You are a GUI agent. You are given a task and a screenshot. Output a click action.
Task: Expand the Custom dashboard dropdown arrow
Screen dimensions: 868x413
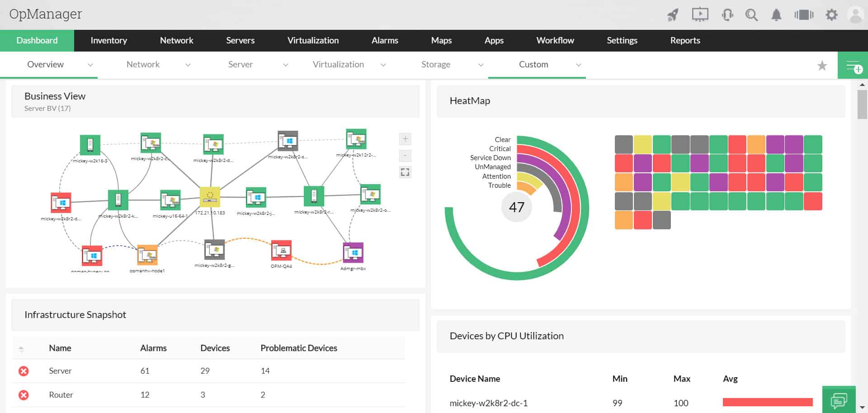[579, 65]
